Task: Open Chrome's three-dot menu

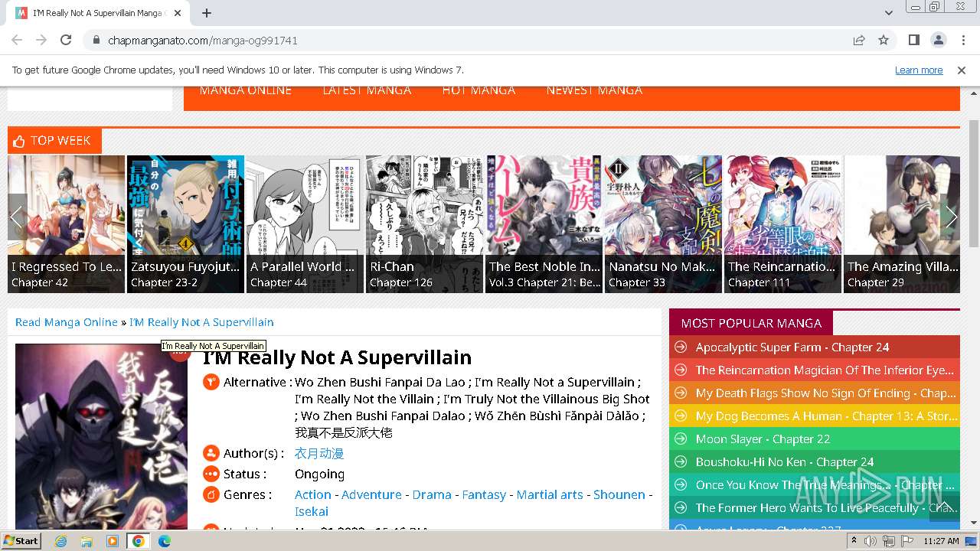Action: pyautogui.click(x=962, y=40)
